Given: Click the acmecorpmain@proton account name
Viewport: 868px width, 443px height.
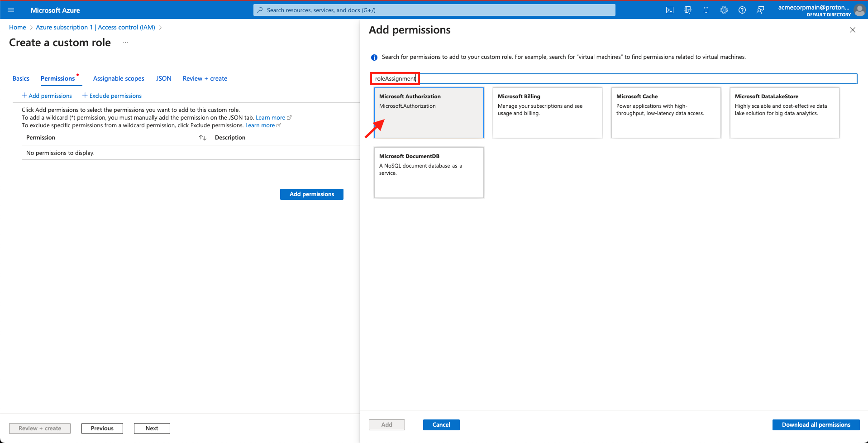Looking at the screenshot, I should click(x=814, y=7).
